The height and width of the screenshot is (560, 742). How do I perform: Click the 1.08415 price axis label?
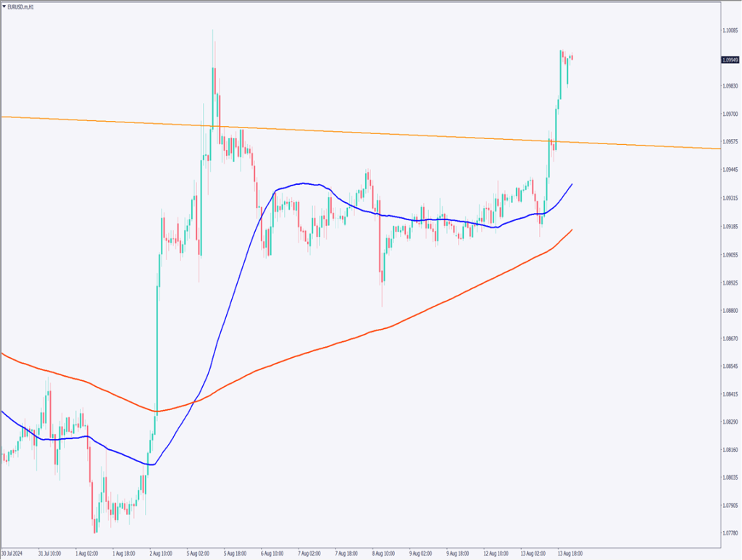730,395
